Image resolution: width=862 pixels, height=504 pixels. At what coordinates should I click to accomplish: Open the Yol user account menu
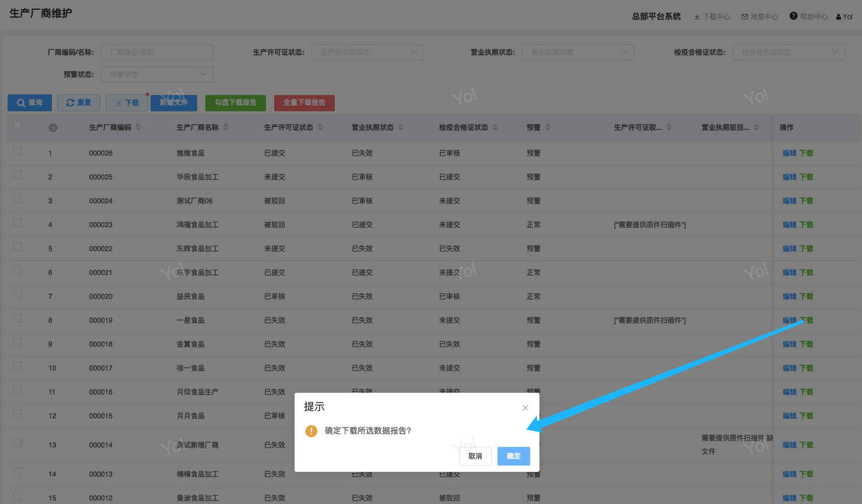(x=844, y=17)
